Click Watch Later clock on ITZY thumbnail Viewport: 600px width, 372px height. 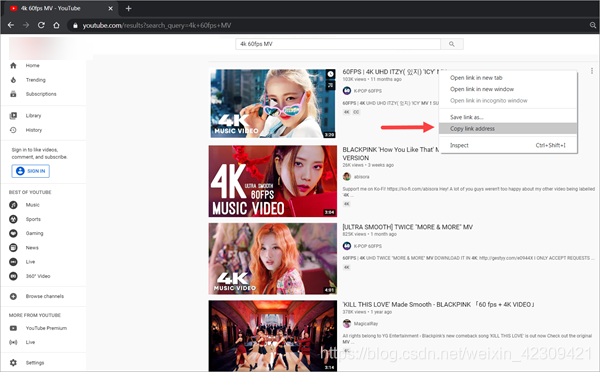[x=330, y=74]
